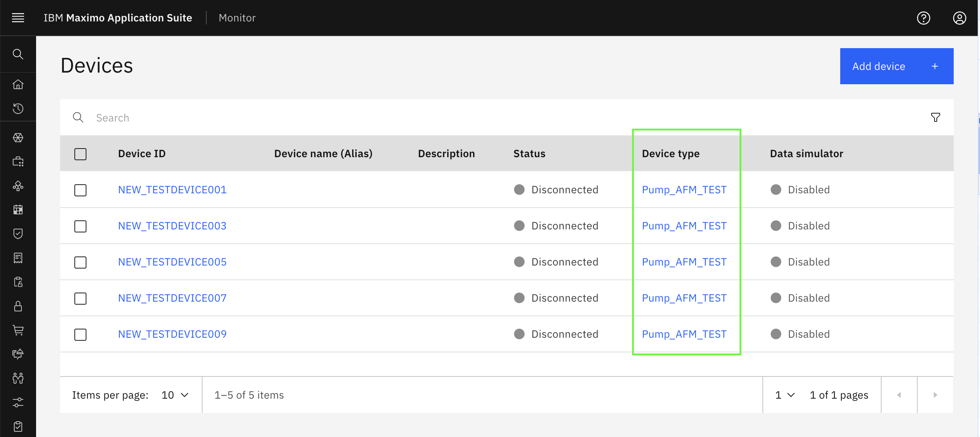The image size is (980, 437).
Task: Check the NEW_TESTDEVICE001 row checkbox
Action: click(x=80, y=190)
